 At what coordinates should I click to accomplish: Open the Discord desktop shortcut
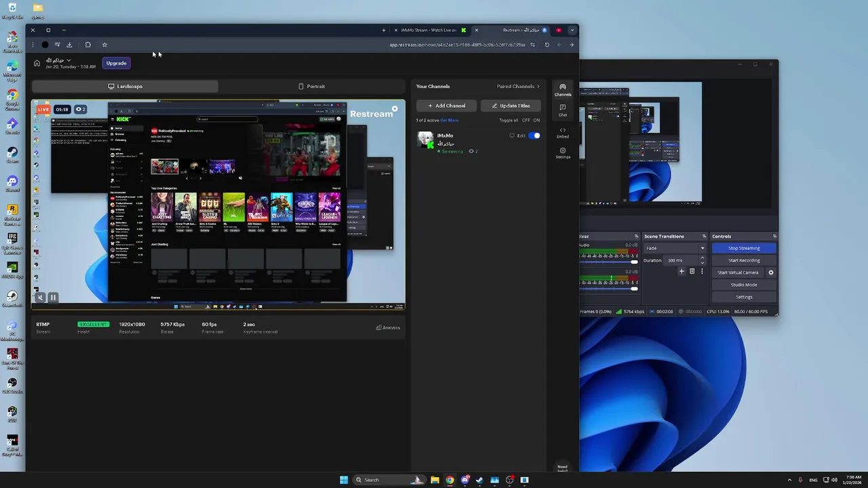[x=12, y=184]
